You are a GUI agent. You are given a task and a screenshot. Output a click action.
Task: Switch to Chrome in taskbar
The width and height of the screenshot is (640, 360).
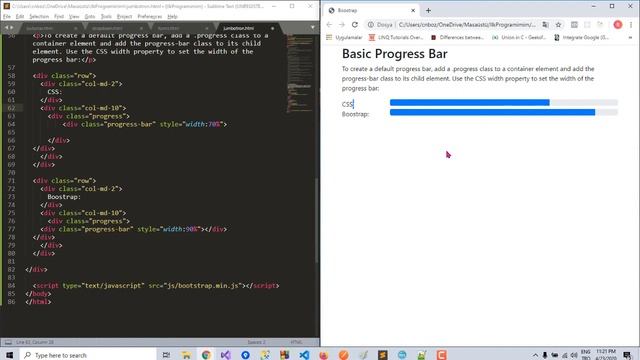[x=206, y=355]
